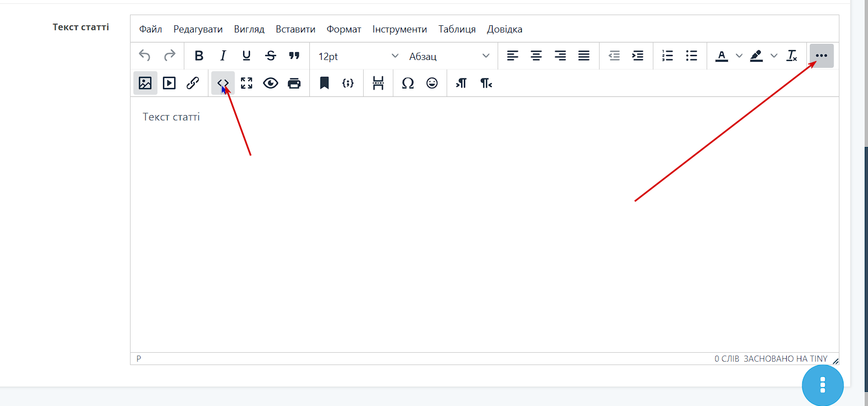Image resolution: width=868 pixels, height=406 pixels.
Task: Insert an image
Action: (x=145, y=83)
